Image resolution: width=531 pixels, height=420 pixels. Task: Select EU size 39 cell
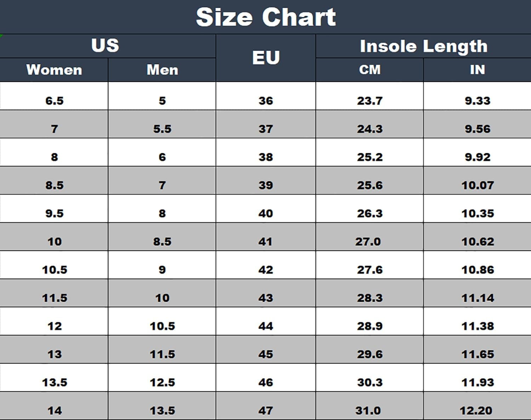click(265, 185)
